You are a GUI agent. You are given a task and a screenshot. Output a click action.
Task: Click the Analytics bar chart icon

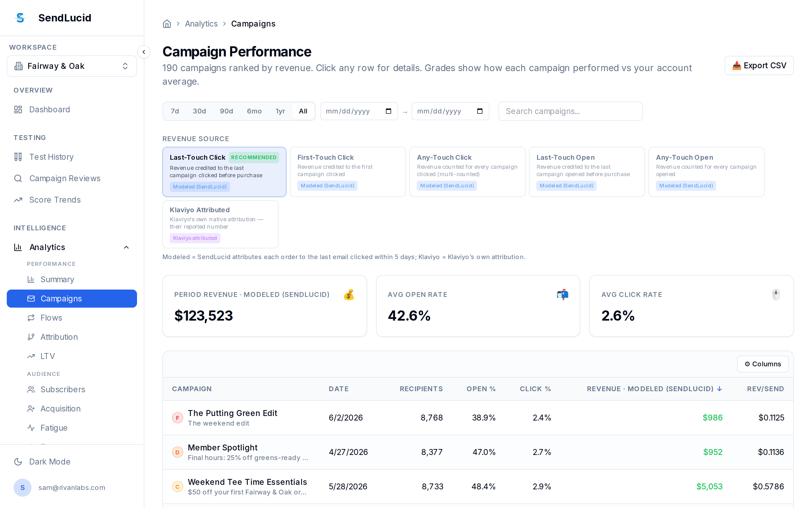tap(18, 247)
